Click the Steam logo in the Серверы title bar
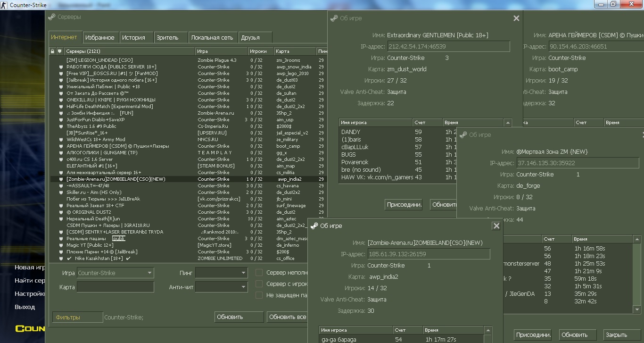The image size is (644, 343). click(x=52, y=17)
